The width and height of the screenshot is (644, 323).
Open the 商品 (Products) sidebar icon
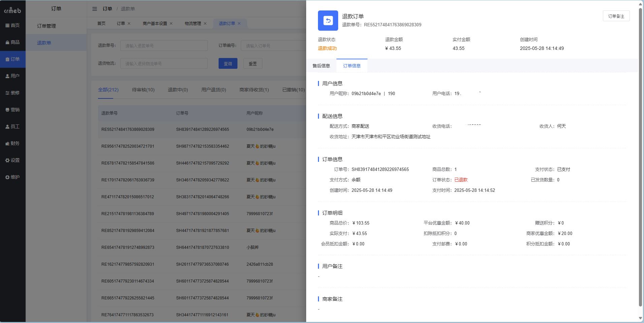(x=13, y=42)
